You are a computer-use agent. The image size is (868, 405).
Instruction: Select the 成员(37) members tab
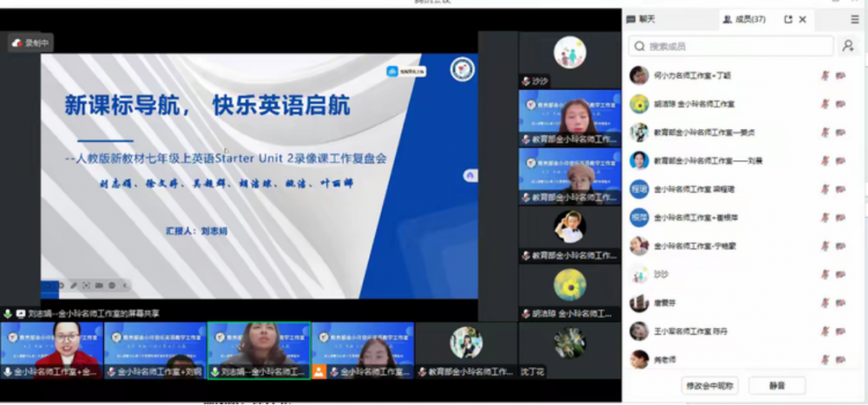[745, 19]
